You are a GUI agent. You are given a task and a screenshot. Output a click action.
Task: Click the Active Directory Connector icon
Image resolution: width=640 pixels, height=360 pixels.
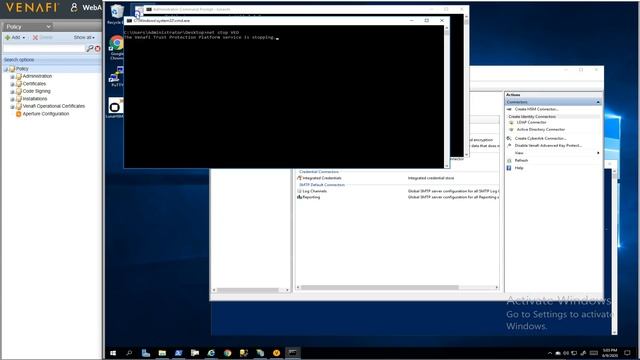point(511,129)
